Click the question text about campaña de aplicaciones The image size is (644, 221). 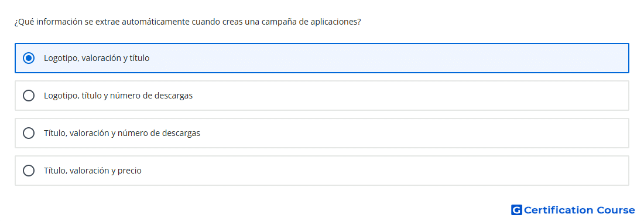coord(187,22)
